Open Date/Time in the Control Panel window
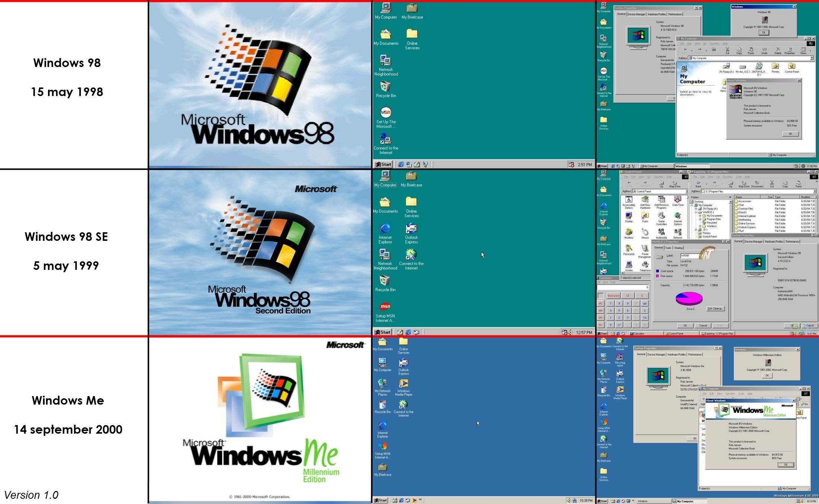 (x=678, y=201)
